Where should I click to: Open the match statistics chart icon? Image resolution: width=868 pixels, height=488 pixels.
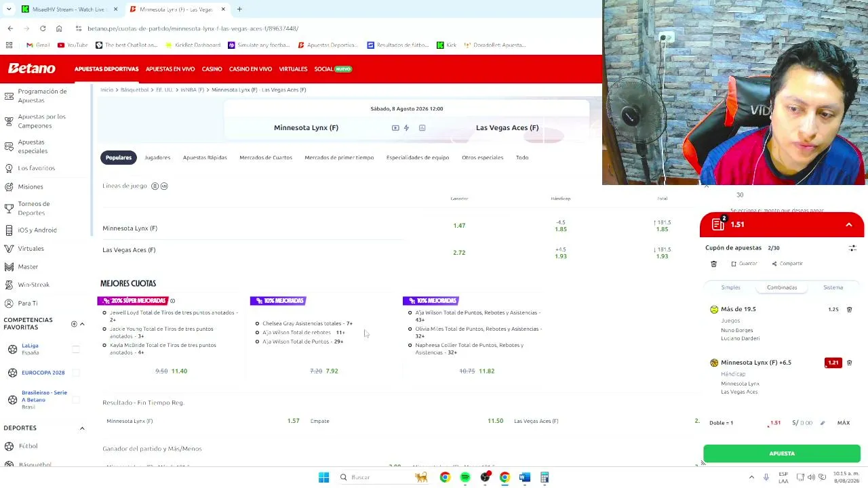click(x=422, y=127)
